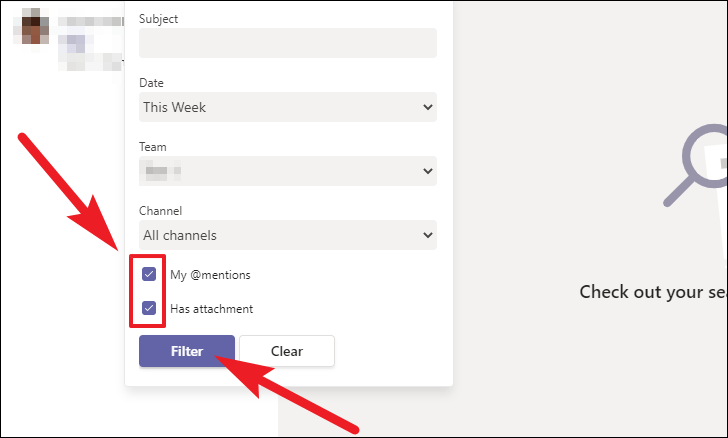The height and width of the screenshot is (438, 728).
Task: Click the chevron arrow on Date dropdown
Action: 428,107
